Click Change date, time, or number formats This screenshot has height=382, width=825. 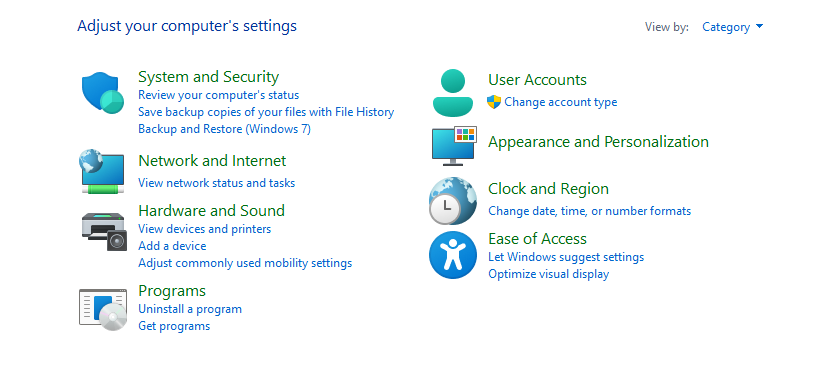589,211
